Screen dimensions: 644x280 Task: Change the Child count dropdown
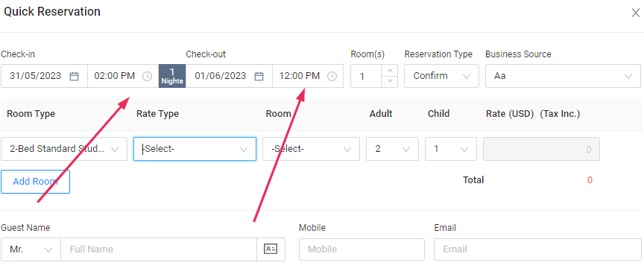[451, 149]
